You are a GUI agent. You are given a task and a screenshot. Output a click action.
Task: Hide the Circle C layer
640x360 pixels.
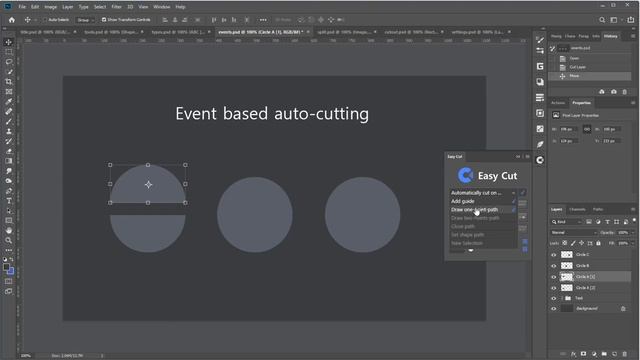click(553, 255)
